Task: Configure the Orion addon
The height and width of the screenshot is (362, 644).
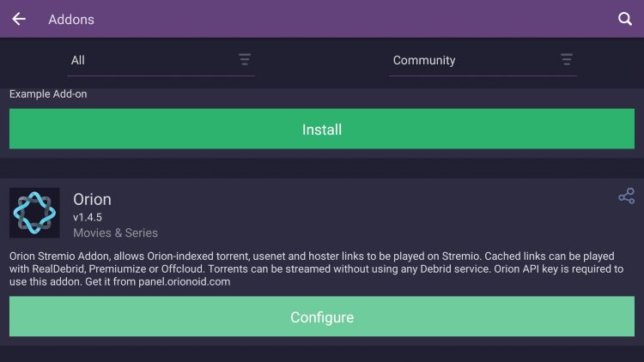Action: click(x=322, y=317)
